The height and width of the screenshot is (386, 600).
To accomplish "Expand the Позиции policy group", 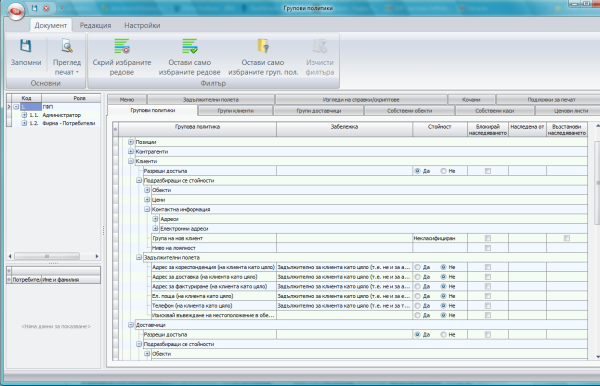I will click(x=131, y=142).
